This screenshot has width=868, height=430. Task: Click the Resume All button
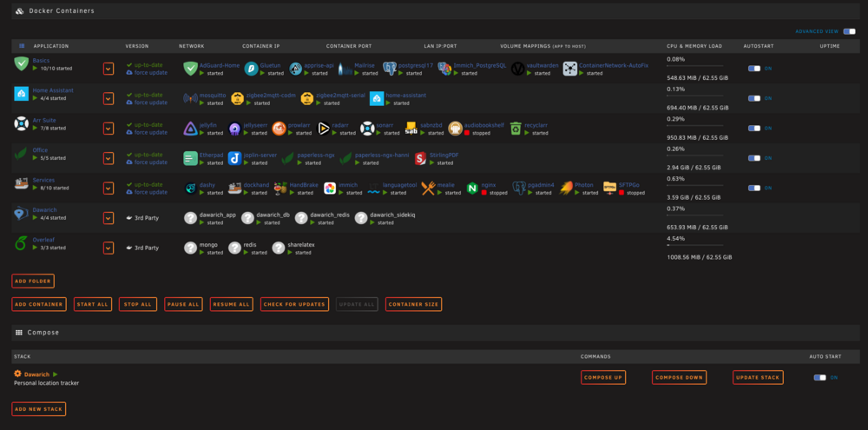pyautogui.click(x=232, y=304)
